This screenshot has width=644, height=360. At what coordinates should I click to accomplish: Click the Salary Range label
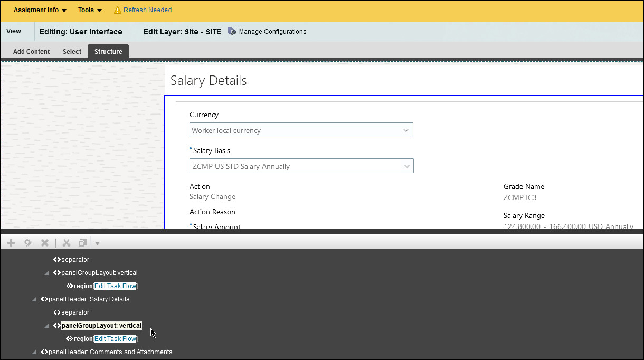[x=524, y=215]
